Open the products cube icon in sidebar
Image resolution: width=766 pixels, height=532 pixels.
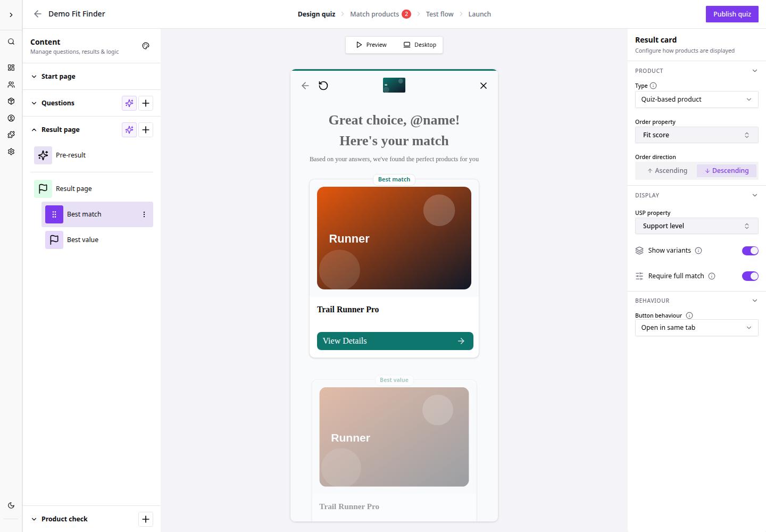11,101
